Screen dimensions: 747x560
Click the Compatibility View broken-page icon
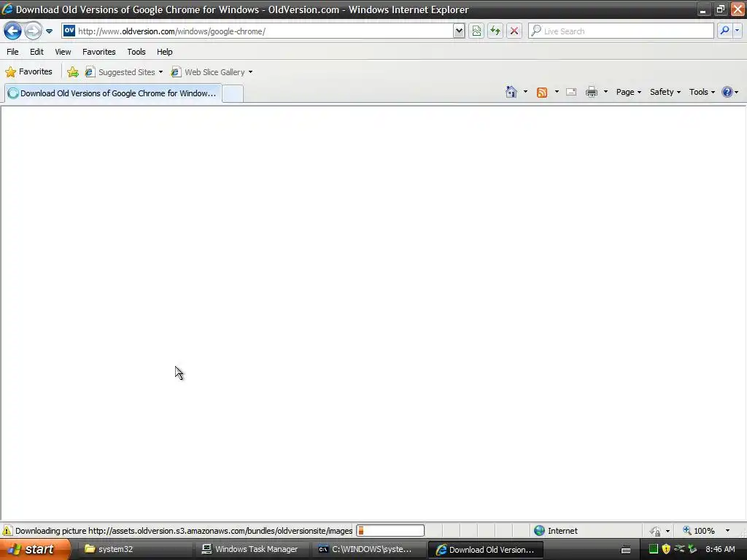[476, 31]
